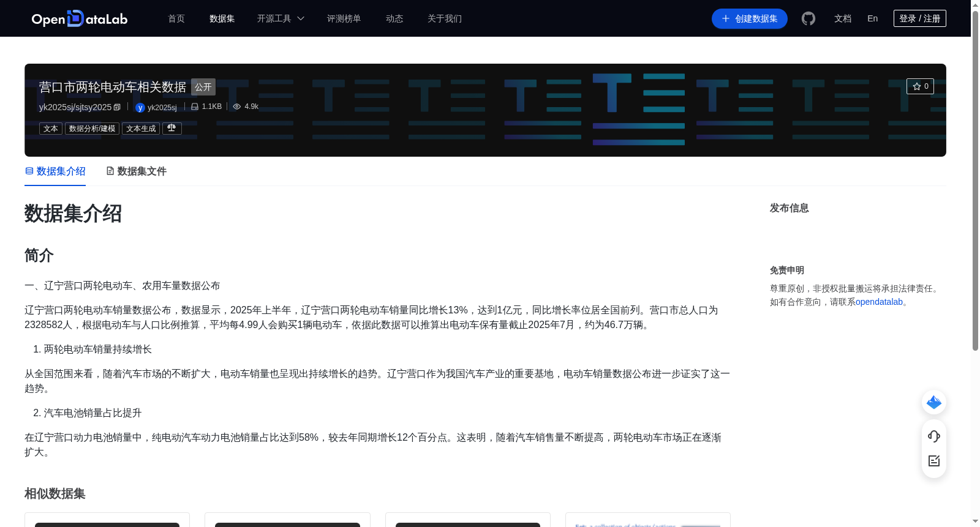Click the 登录 / 注册 button
The height and width of the screenshot is (527, 980).
(x=919, y=18)
